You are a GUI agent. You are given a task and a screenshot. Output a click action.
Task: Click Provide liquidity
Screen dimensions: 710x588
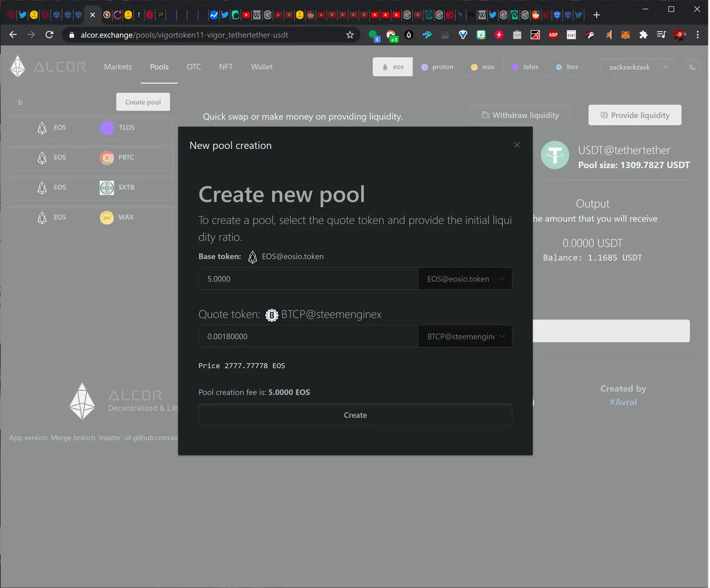click(635, 115)
